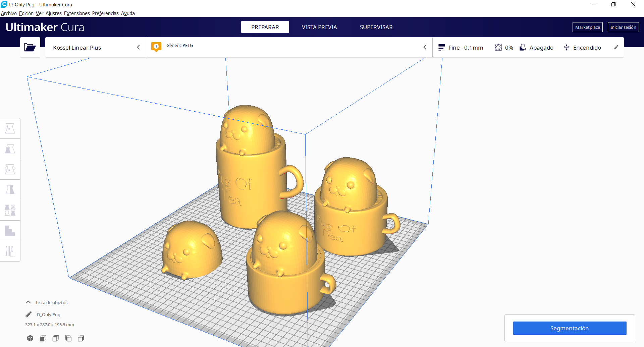Click the Apagado support status
The image size is (644, 347).
coord(541,48)
